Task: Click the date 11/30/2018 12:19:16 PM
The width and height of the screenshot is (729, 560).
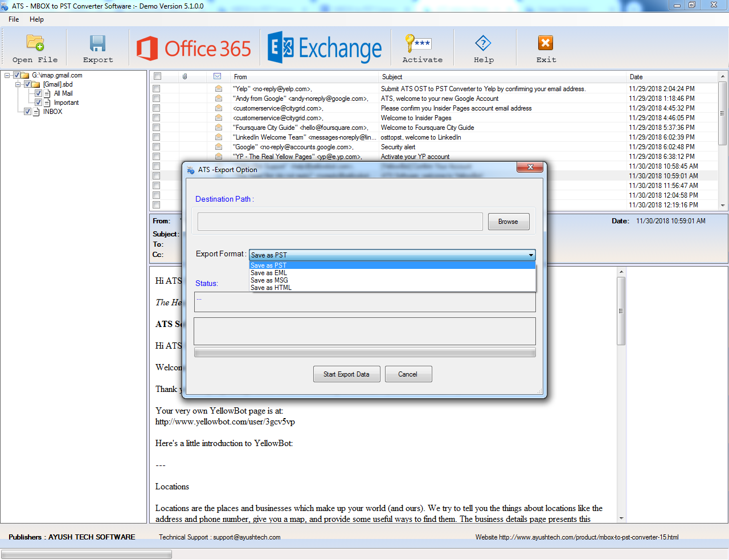Action: [x=664, y=205]
